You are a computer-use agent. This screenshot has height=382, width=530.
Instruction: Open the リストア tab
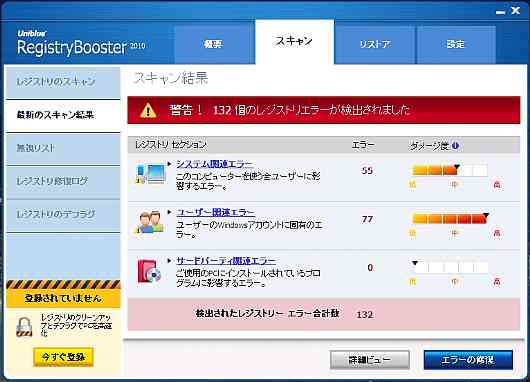[375, 45]
